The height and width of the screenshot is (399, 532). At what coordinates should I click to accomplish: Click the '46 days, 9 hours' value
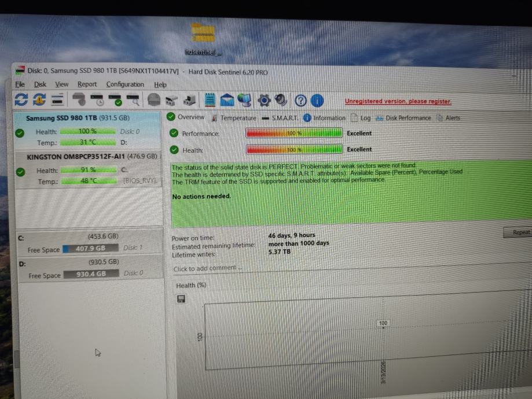pos(291,235)
